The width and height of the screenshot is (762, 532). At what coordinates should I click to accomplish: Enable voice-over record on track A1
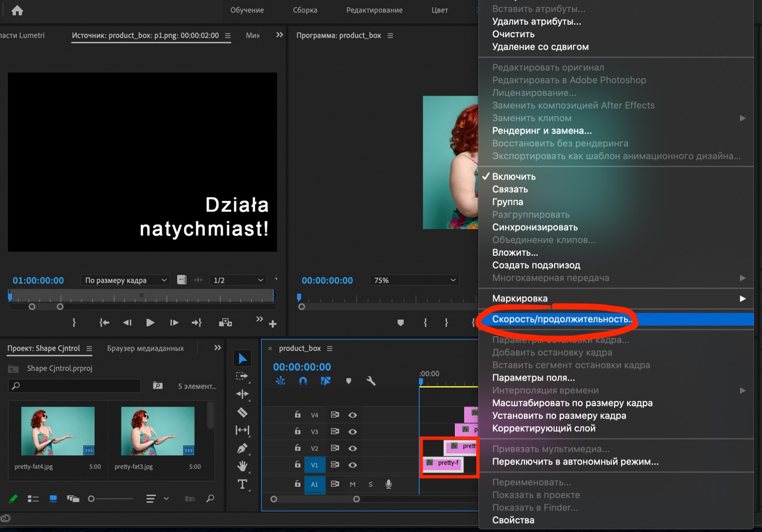389,484
